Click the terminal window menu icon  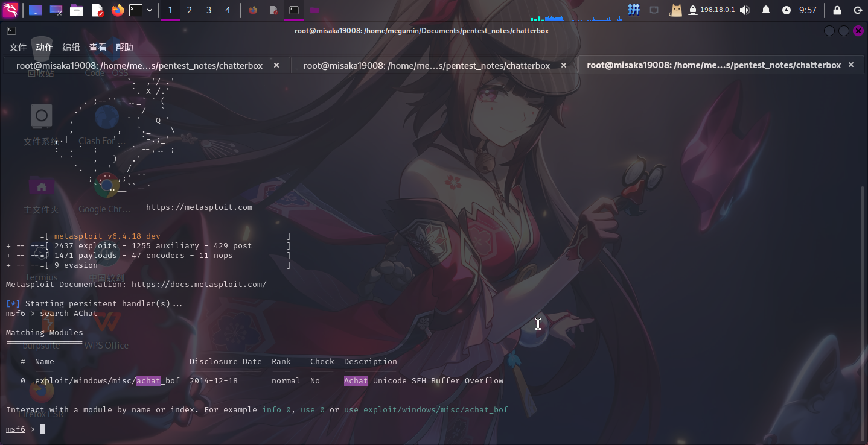tap(11, 31)
